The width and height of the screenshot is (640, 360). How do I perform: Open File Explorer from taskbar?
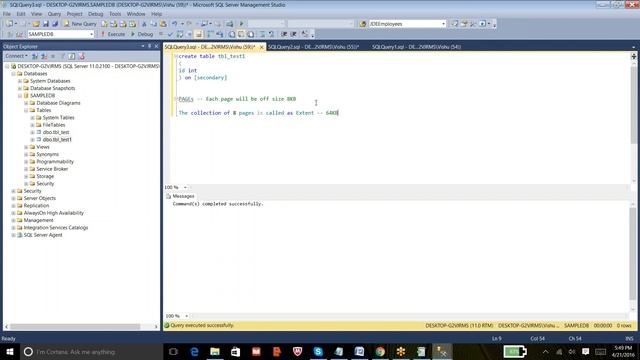pos(215,351)
